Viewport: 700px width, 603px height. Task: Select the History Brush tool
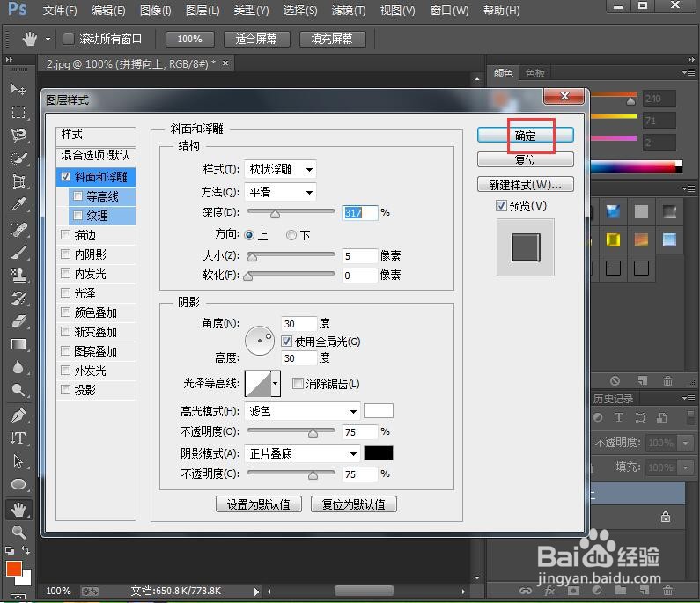[x=18, y=298]
